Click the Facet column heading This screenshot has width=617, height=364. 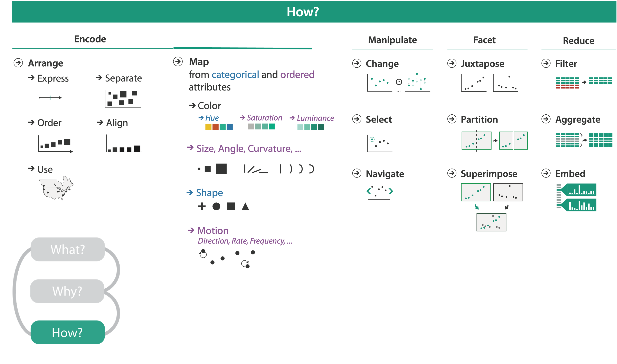tap(484, 40)
